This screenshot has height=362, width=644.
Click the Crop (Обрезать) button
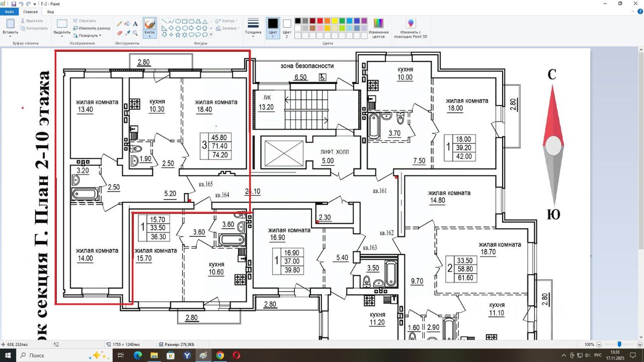pos(85,21)
